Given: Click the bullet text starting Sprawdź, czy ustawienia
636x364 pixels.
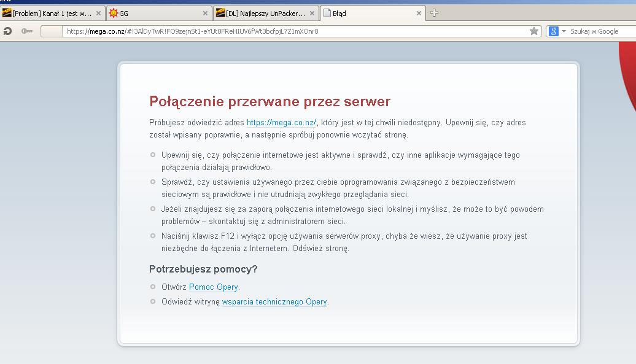Looking at the screenshot, I should coord(338,188).
